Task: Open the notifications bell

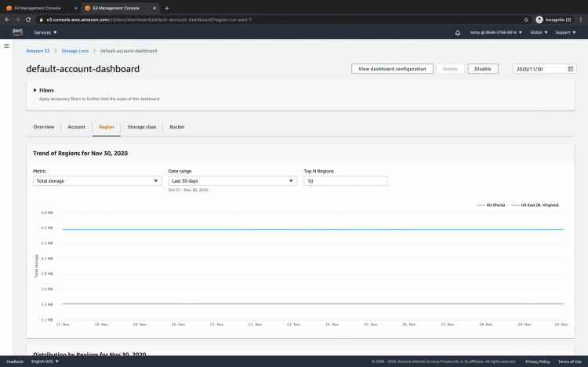Action: pos(457,33)
